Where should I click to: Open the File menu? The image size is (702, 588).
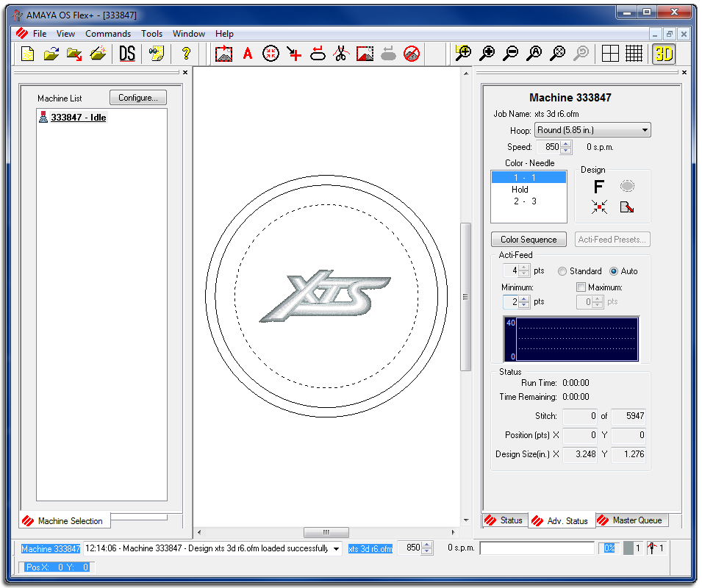point(40,34)
